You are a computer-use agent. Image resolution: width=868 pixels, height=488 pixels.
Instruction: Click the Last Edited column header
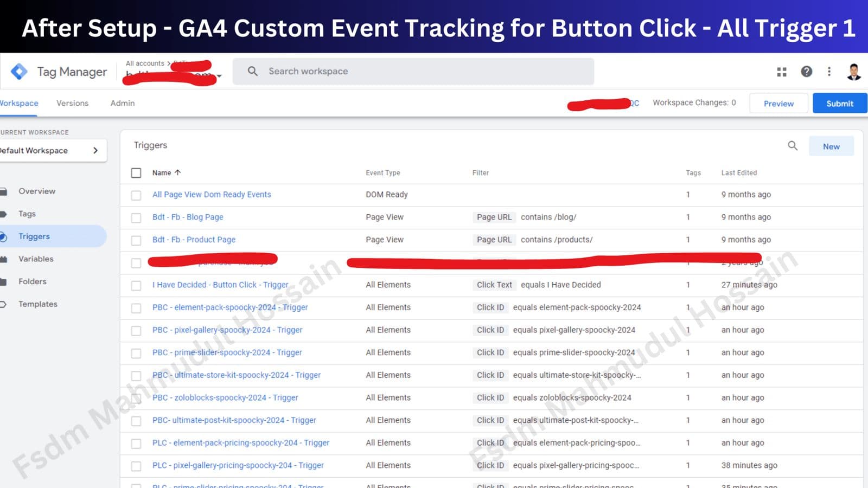point(739,172)
